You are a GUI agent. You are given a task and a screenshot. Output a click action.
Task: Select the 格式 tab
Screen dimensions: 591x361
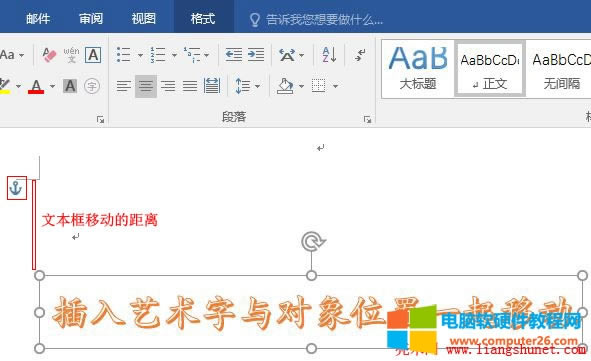203,18
